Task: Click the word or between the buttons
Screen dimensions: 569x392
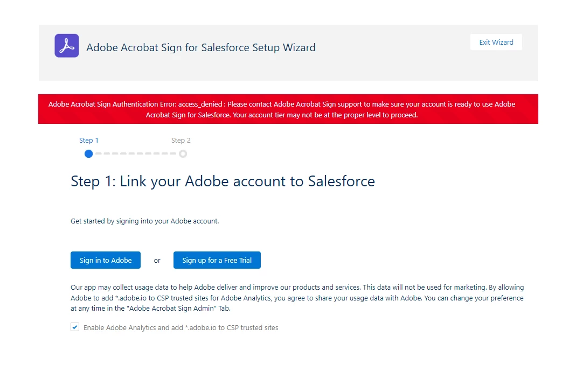Action: pyautogui.click(x=157, y=261)
